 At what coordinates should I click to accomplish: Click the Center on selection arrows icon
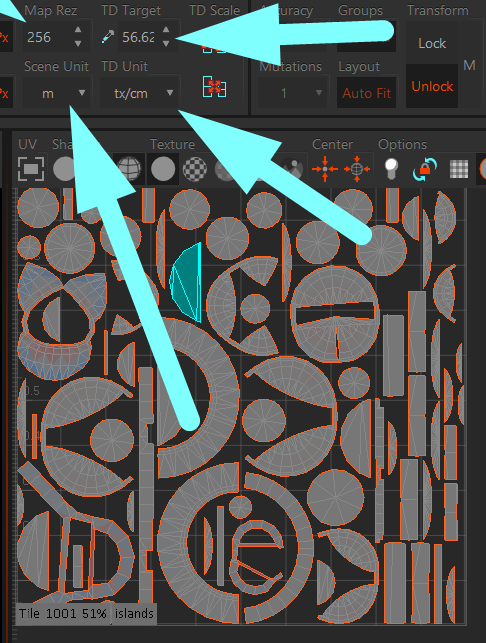[x=325, y=169]
